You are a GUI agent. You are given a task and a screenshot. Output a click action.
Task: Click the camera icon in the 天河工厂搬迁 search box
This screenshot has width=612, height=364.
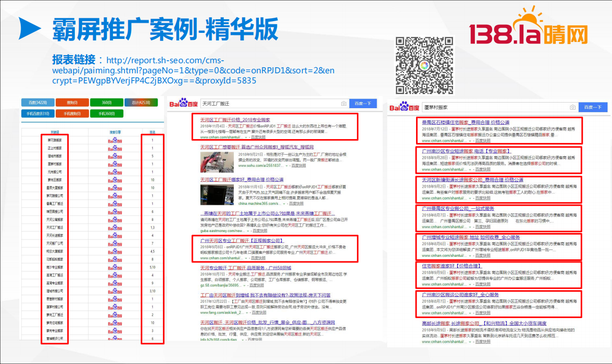344,104
